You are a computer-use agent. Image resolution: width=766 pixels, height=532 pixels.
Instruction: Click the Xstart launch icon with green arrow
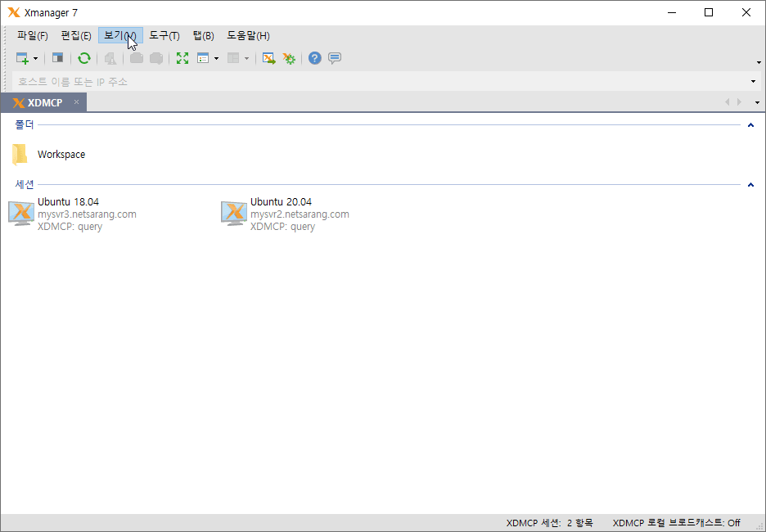click(268, 59)
